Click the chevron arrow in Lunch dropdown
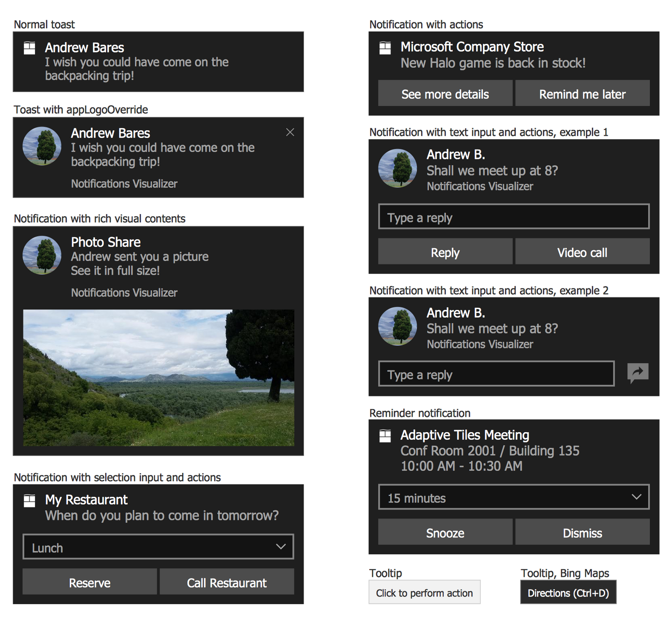Image resolution: width=672 pixels, height=619 pixels. point(281,546)
